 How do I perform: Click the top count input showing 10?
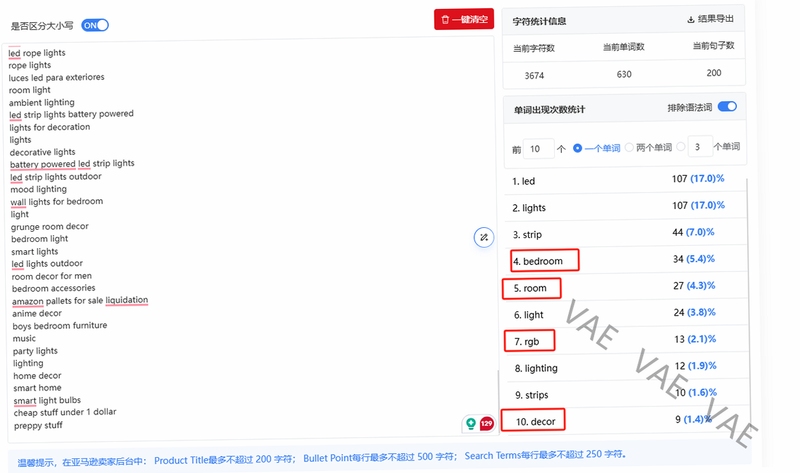pyautogui.click(x=539, y=148)
